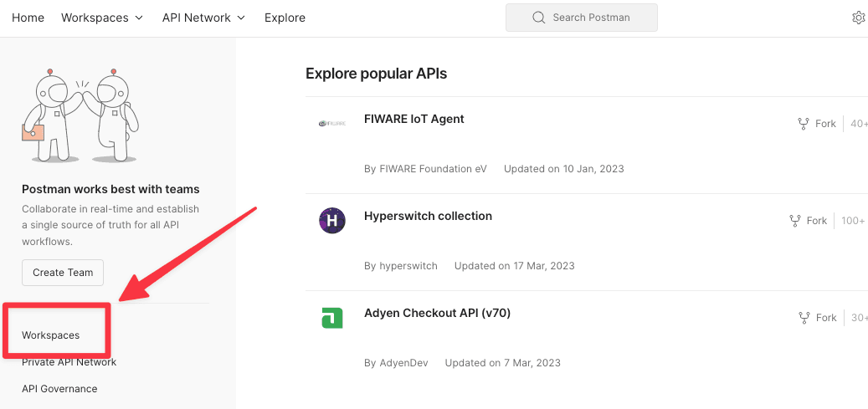Image resolution: width=868 pixels, height=409 pixels.
Task: Open the FIWARE IoT Agent collection
Action: click(x=414, y=119)
